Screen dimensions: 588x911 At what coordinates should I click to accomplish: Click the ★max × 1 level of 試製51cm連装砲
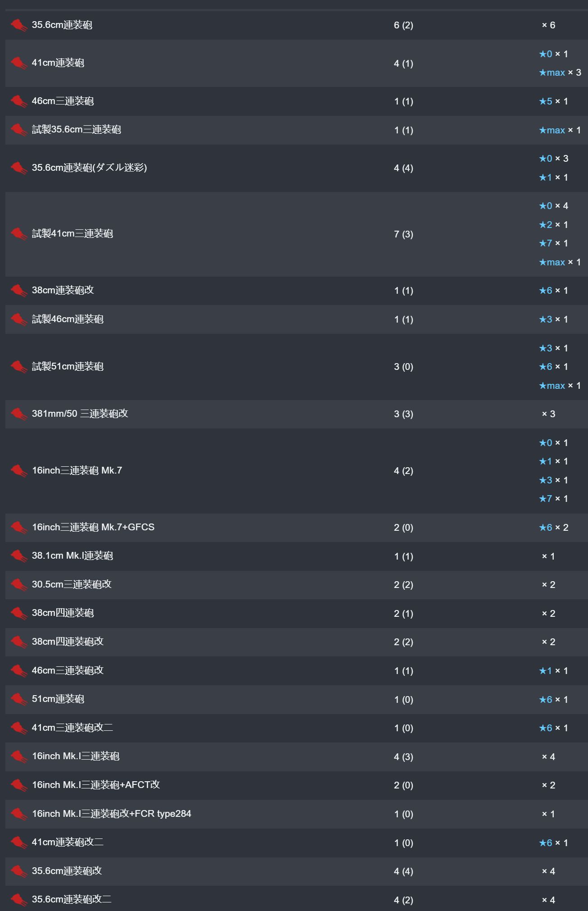coord(560,386)
